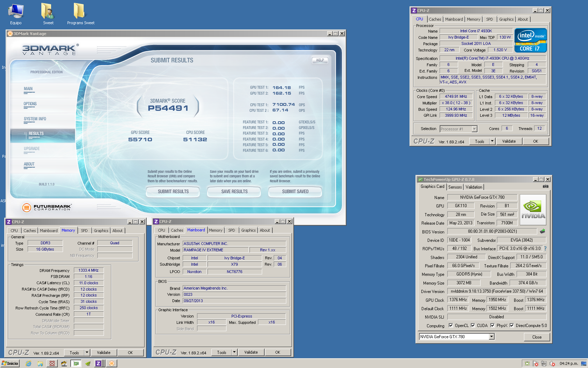Click the Inicio start button
The width and height of the screenshot is (588, 368).
point(10,363)
